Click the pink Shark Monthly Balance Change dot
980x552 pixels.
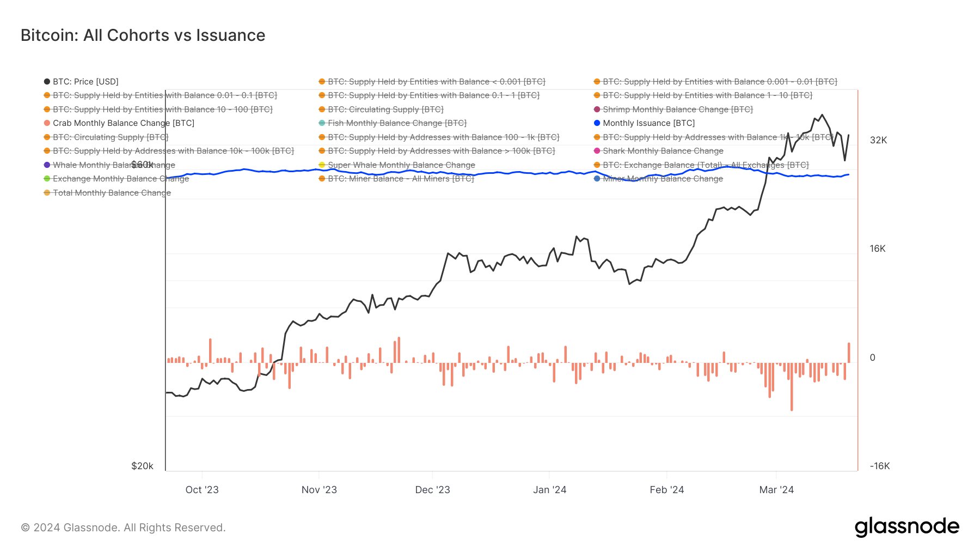click(597, 151)
